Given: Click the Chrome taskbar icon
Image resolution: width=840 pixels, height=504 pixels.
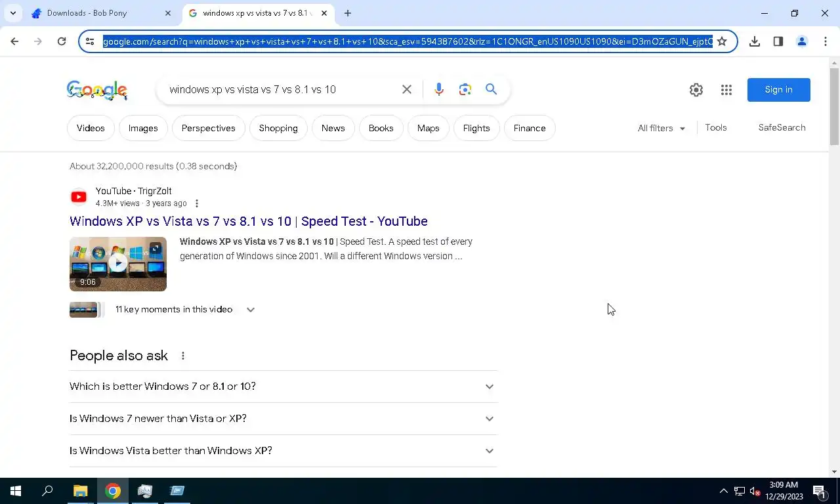Looking at the screenshot, I should click(x=113, y=491).
